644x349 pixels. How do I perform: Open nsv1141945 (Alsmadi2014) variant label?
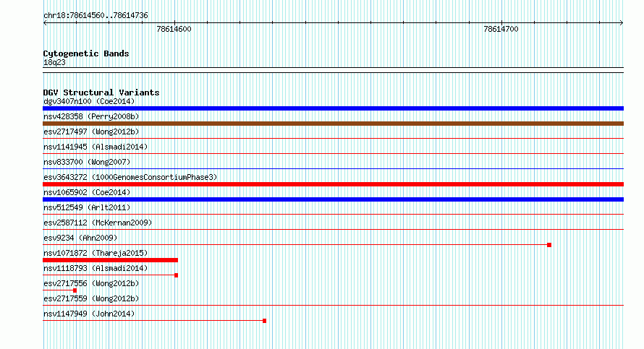(x=96, y=147)
